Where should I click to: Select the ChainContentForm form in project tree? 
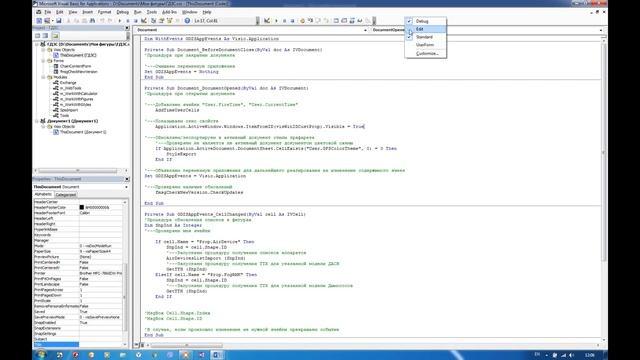(76, 66)
